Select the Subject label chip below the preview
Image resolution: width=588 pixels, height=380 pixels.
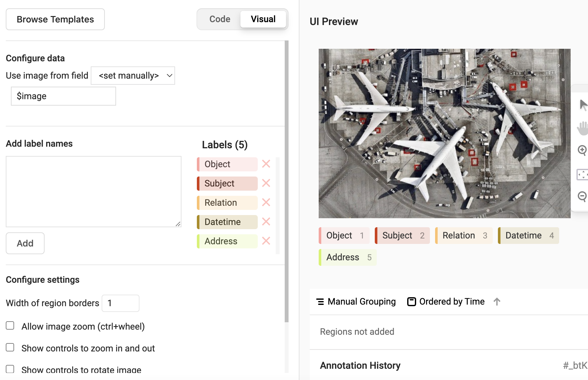tap(402, 235)
